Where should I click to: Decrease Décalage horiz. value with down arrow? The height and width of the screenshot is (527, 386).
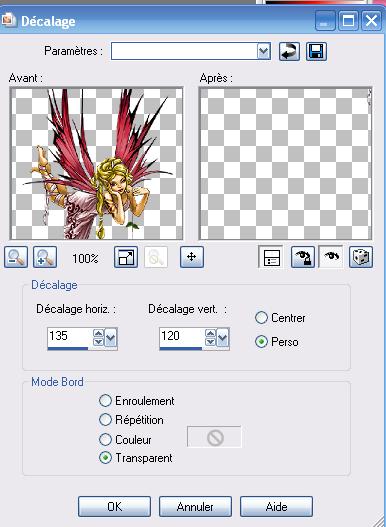[x=98, y=342]
